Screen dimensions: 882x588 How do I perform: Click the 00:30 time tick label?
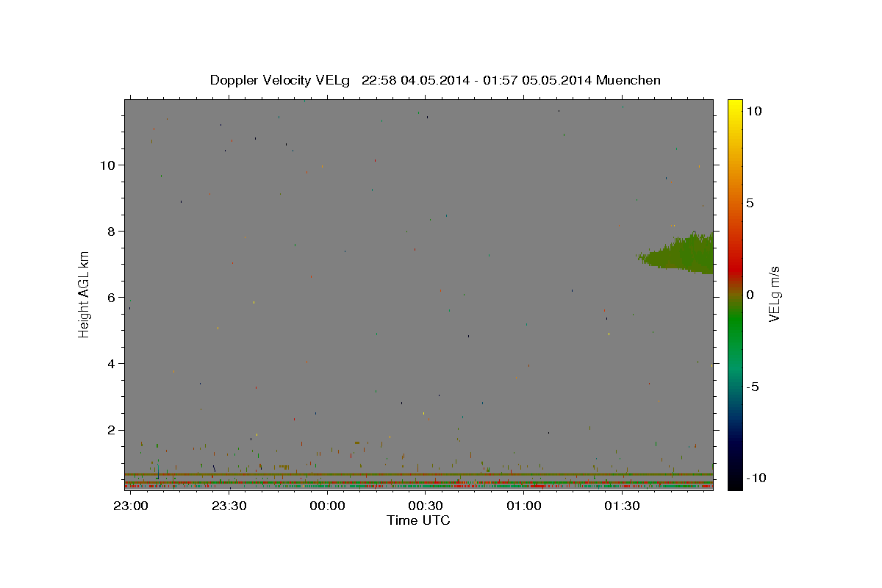point(425,506)
